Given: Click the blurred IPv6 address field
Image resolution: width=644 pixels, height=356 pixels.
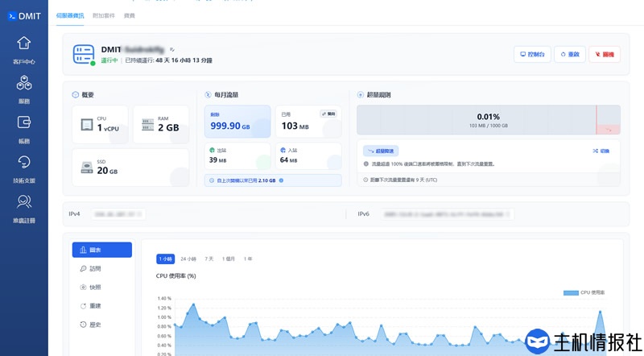Looking at the screenshot, I should coord(447,214).
